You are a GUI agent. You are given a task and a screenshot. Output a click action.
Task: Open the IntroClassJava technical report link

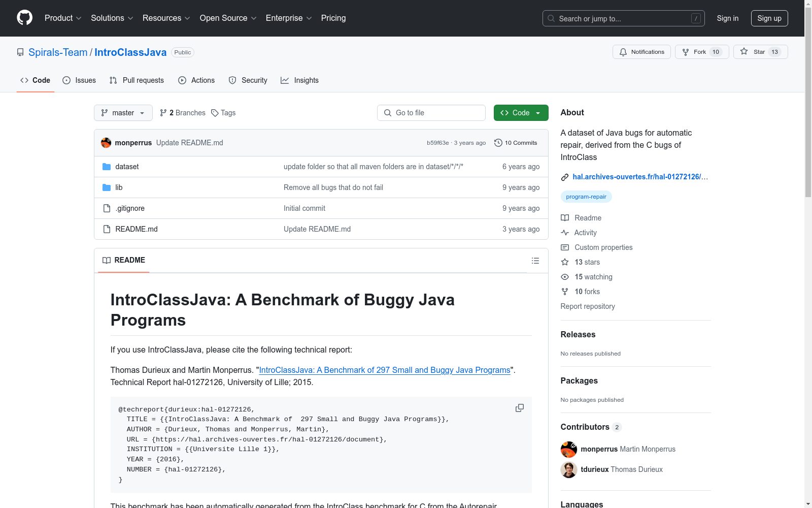385,370
